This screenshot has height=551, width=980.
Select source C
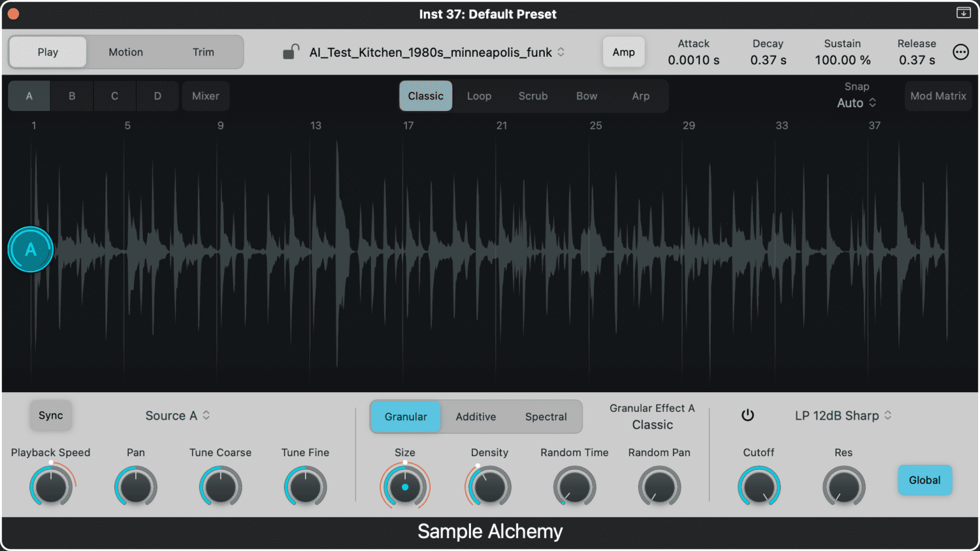click(x=115, y=96)
